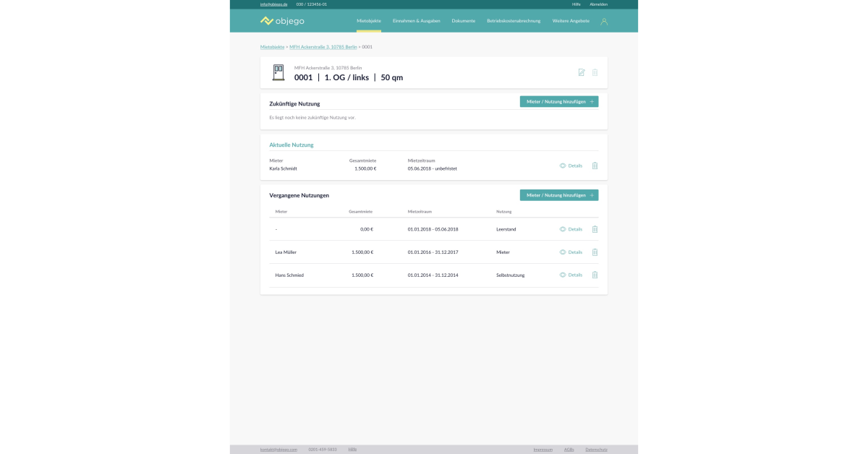Go to Betriebskostenabrechnung section
Viewport: 868px width, 454px height.
(514, 21)
